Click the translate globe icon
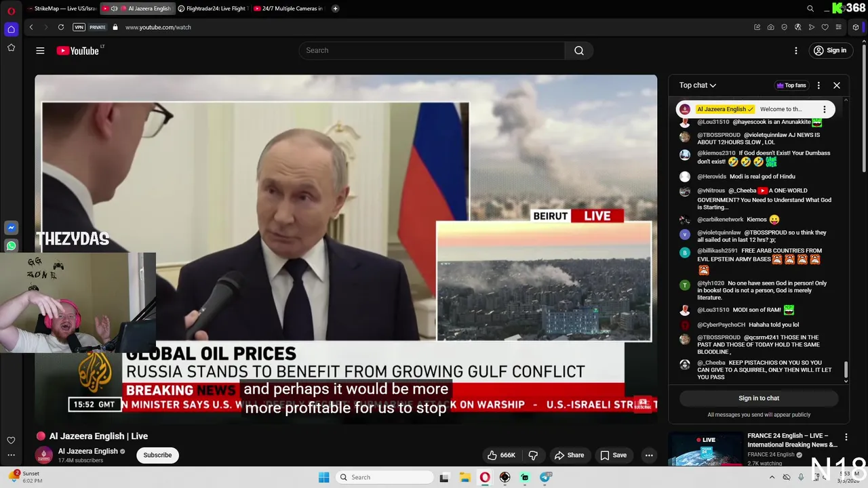The image size is (868, 488). point(797,27)
